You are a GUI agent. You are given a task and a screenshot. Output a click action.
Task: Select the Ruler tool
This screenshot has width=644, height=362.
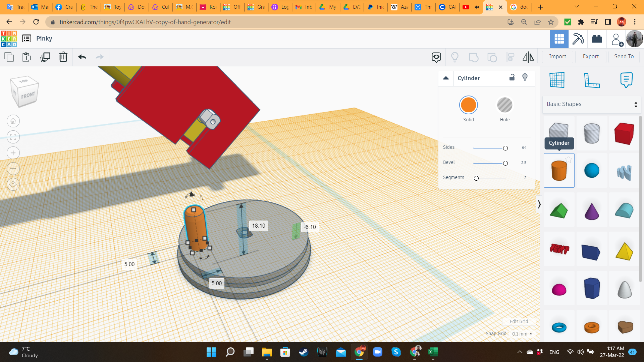point(592,80)
